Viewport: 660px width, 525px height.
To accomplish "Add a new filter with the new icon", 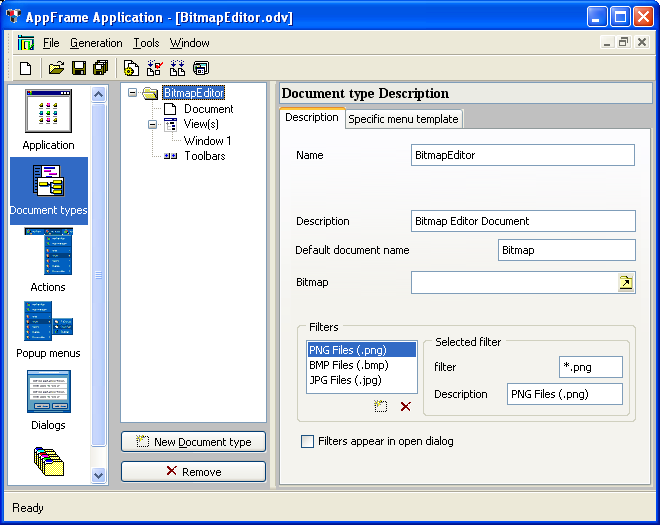I will [x=381, y=406].
